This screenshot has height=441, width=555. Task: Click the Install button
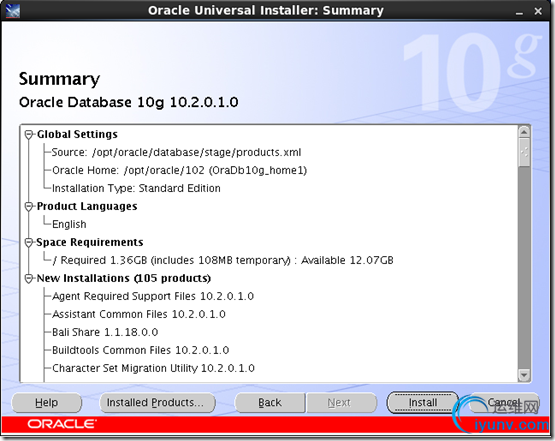pos(423,402)
